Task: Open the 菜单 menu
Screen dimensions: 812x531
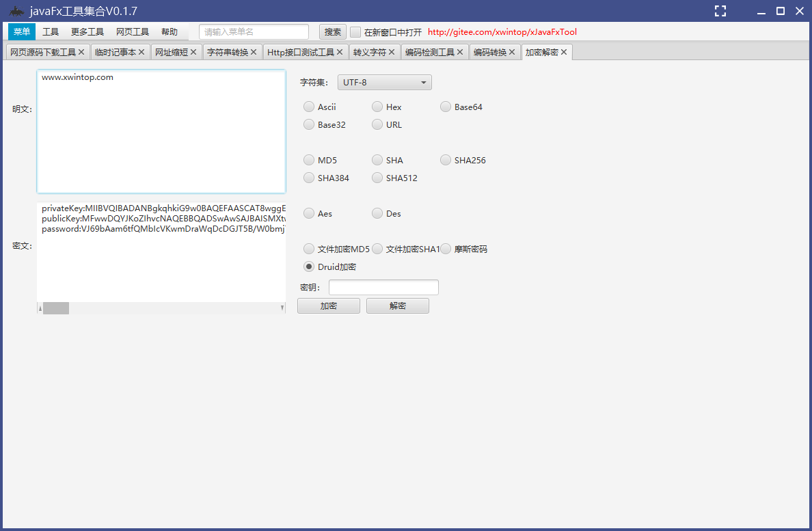Action: [x=22, y=31]
